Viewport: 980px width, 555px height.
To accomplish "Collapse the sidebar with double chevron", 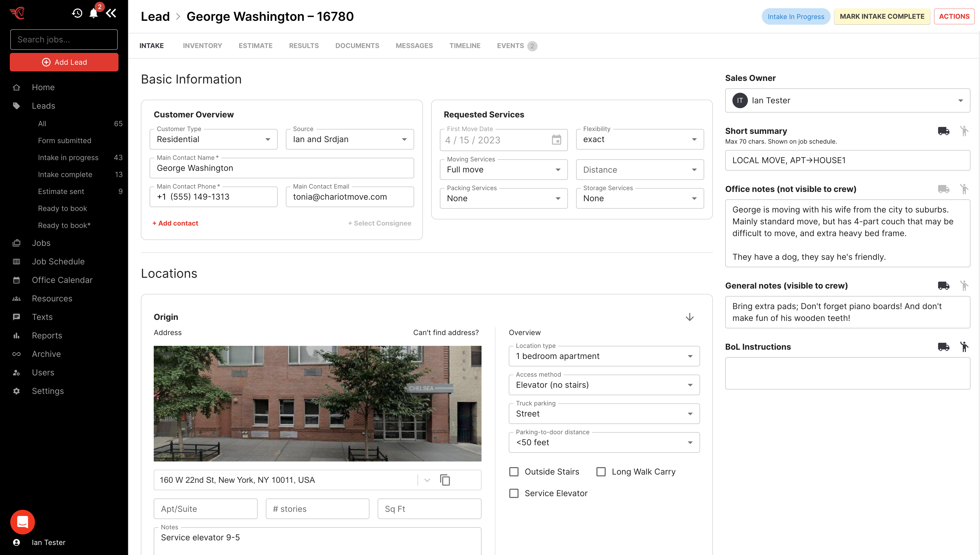I will click(x=111, y=13).
